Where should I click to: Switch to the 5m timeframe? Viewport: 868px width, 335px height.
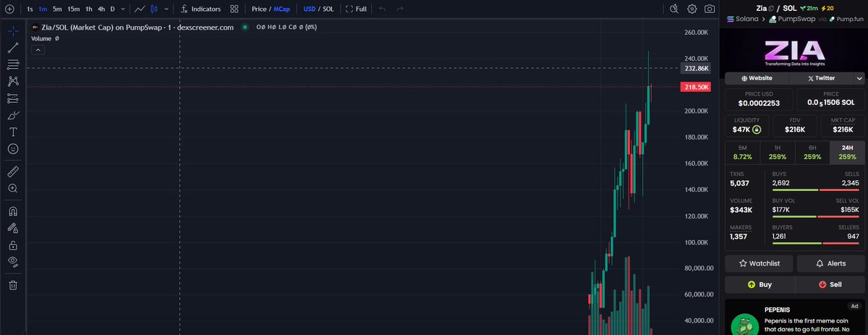(x=57, y=9)
